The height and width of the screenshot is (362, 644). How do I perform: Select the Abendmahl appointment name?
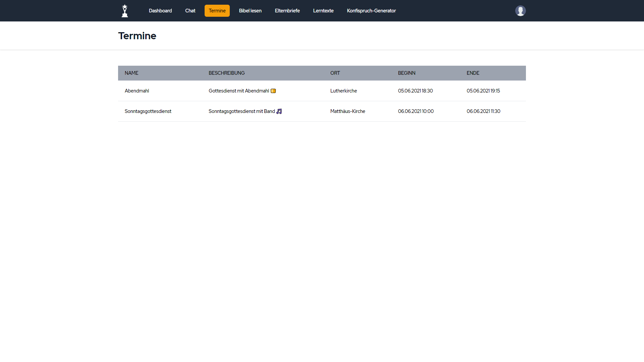click(137, 91)
